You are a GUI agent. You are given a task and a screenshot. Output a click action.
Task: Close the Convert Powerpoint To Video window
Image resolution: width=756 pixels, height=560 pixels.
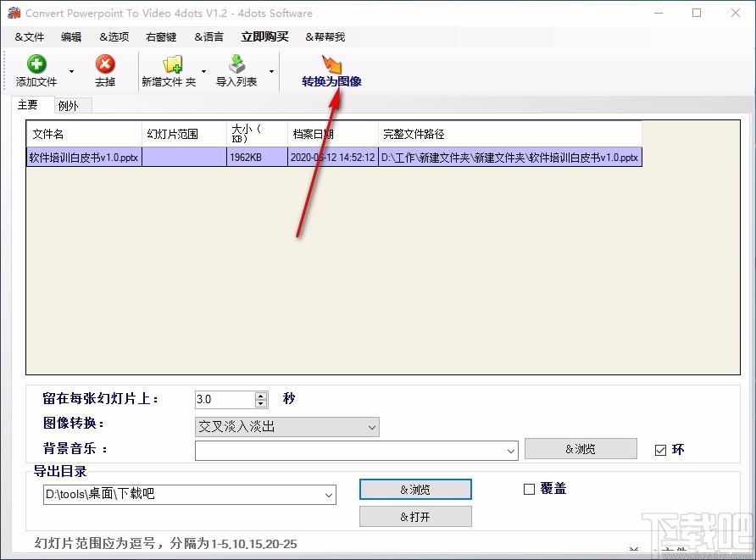pos(736,13)
